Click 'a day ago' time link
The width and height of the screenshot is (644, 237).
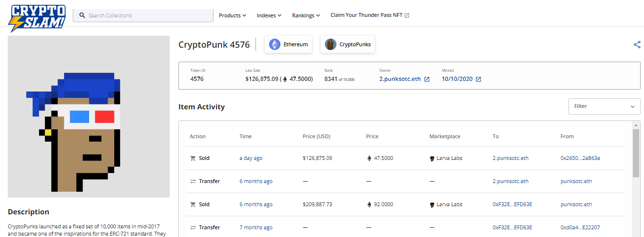click(251, 158)
